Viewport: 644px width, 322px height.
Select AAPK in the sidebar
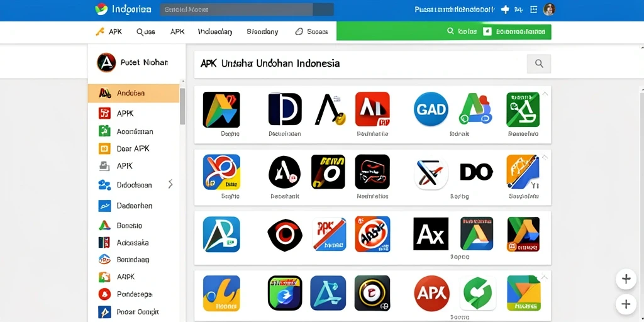click(133, 277)
